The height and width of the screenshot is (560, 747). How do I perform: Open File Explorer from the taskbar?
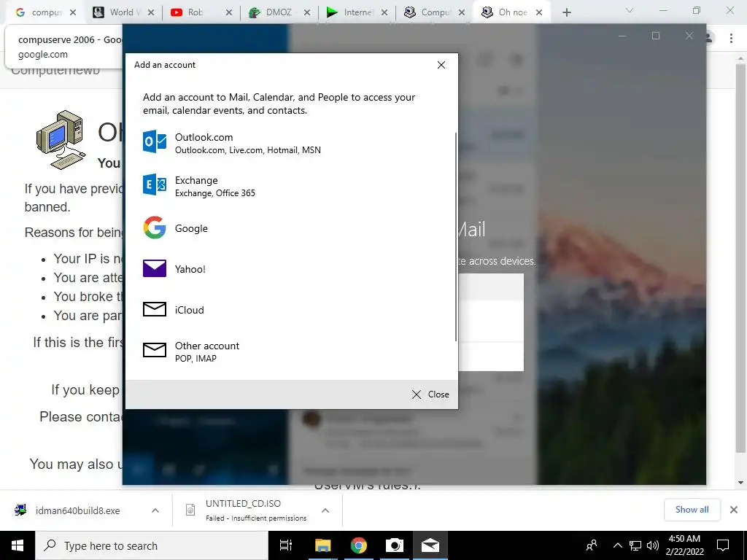(x=322, y=545)
